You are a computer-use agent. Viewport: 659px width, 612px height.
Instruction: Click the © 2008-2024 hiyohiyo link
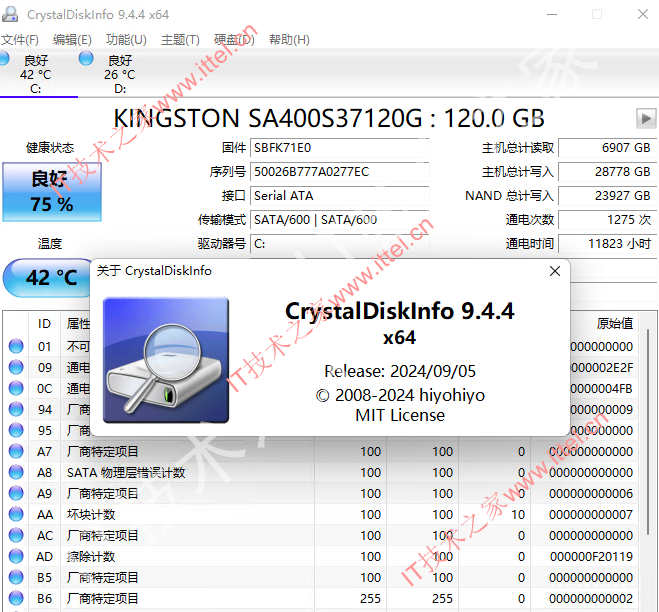coord(400,395)
